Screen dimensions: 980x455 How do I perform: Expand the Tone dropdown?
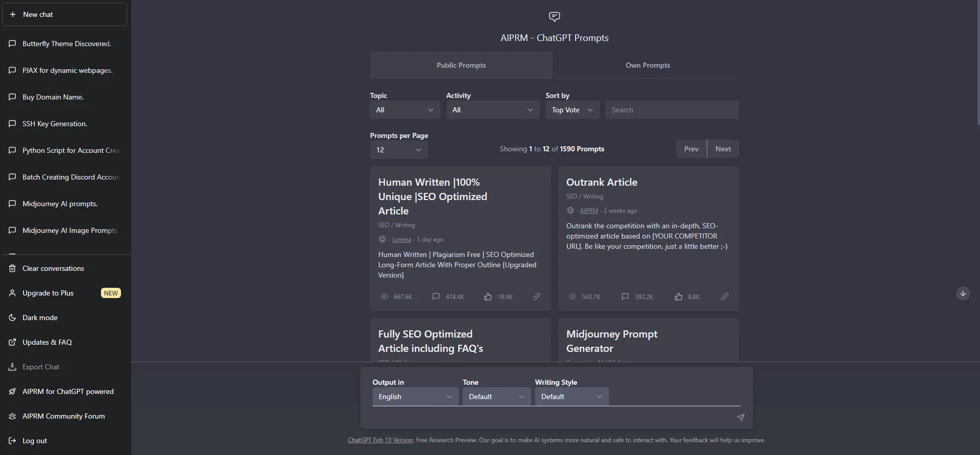497,397
